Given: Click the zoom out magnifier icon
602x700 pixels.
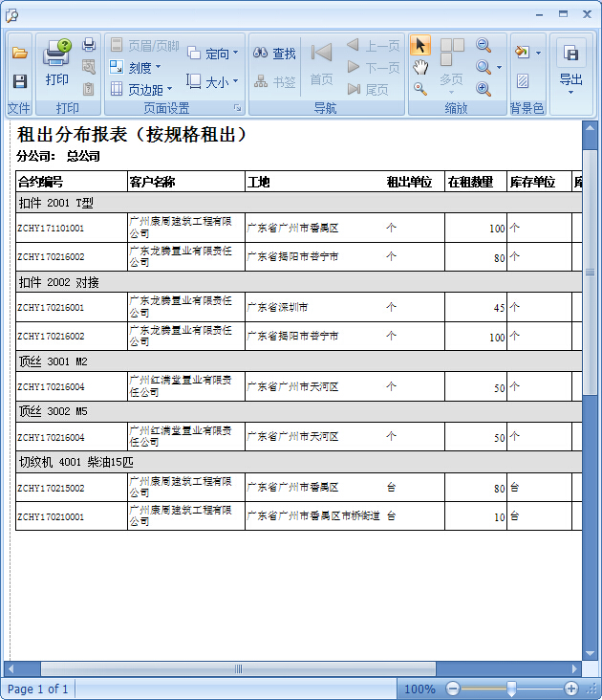Looking at the screenshot, I should tap(484, 45).
